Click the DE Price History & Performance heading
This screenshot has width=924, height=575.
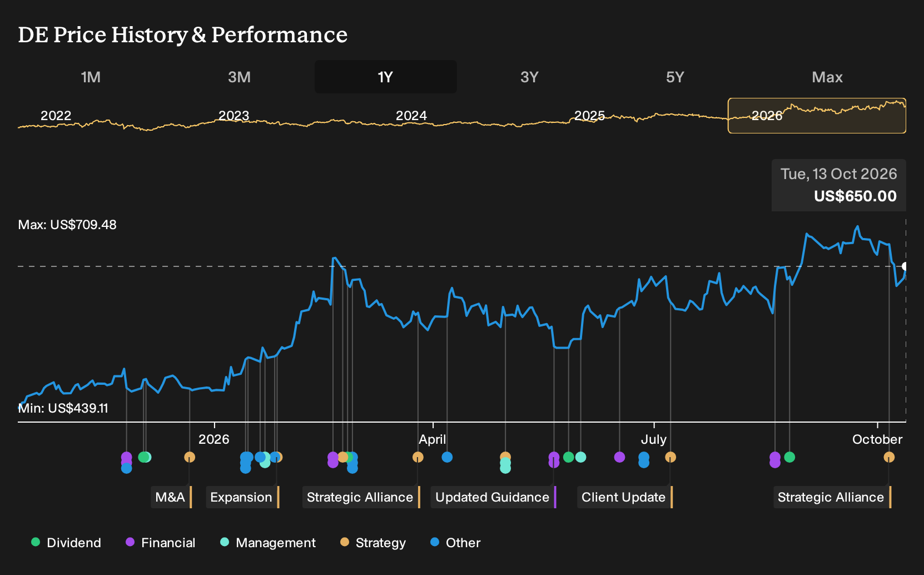(x=183, y=34)
